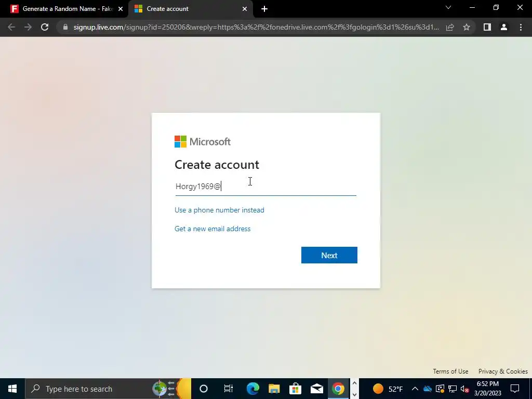Viewport: 532px width, 399px height.
Task: Click the URL in address bar
Action: pyautogui.click(x=256, y=27)
